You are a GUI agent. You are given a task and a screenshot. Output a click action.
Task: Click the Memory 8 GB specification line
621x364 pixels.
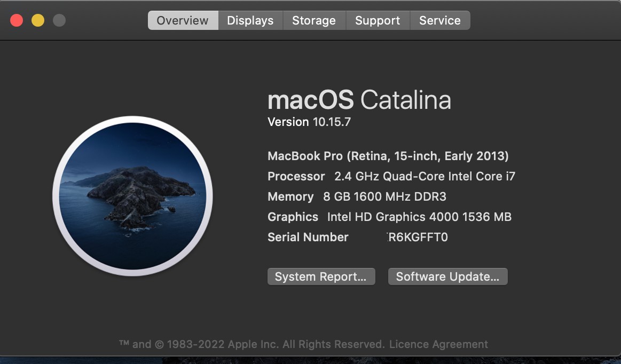(x=357, y=197)
